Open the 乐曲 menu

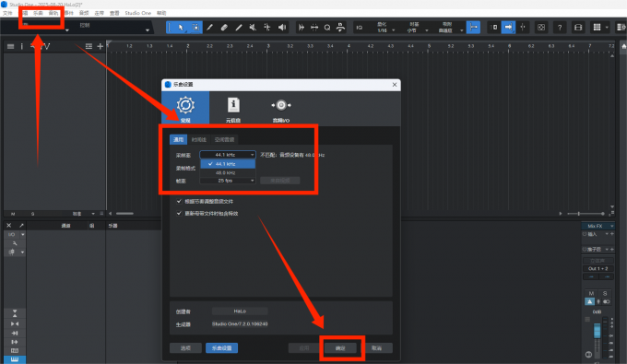point(38,13)
